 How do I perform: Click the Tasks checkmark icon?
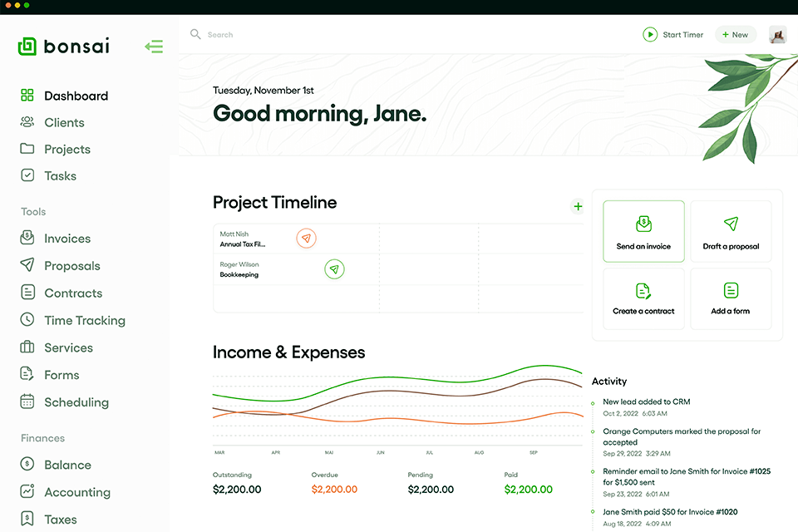27,175
